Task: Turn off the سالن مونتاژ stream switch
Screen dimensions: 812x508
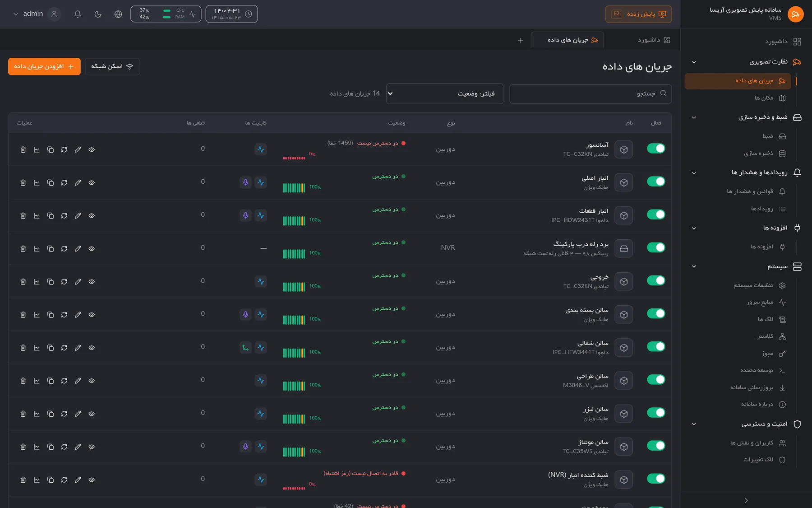Action: [x=656, y=446]
